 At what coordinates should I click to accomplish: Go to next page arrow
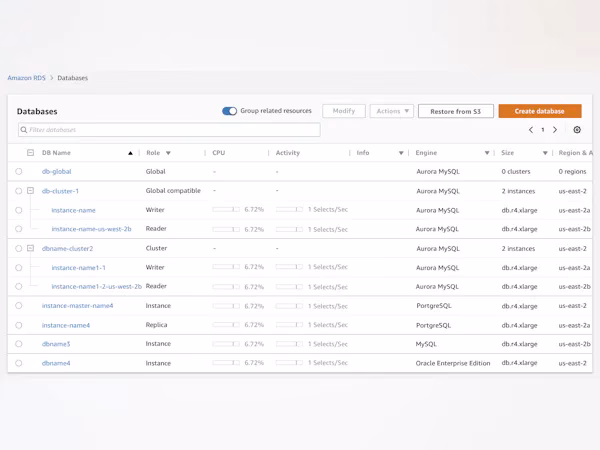555,130
